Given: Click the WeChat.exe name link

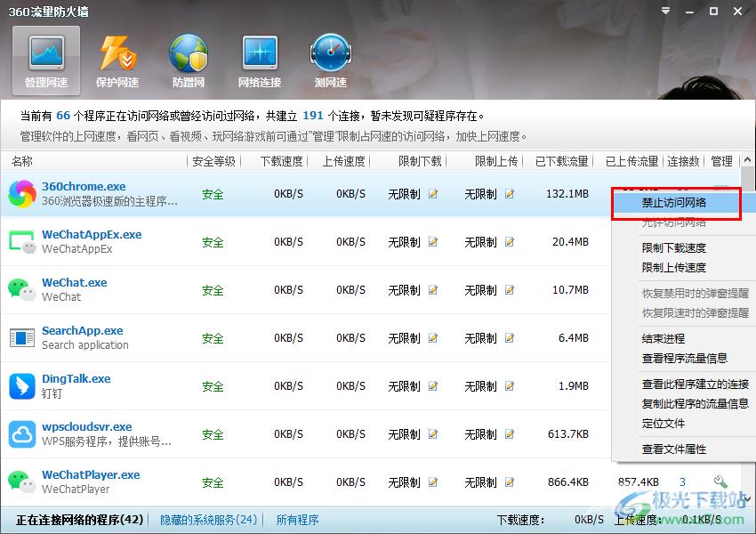Looking at the screenshot, I should [x=74, y=282].
